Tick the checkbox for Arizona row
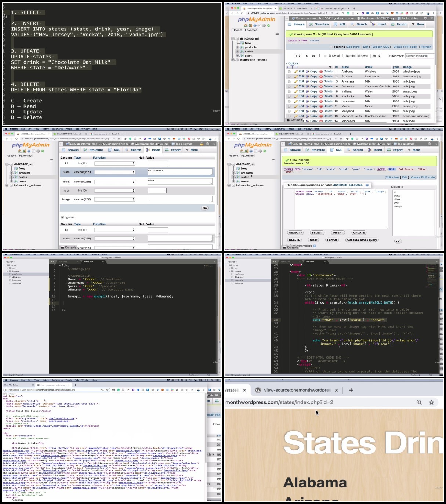446x504 pixels. coord(289,76)
